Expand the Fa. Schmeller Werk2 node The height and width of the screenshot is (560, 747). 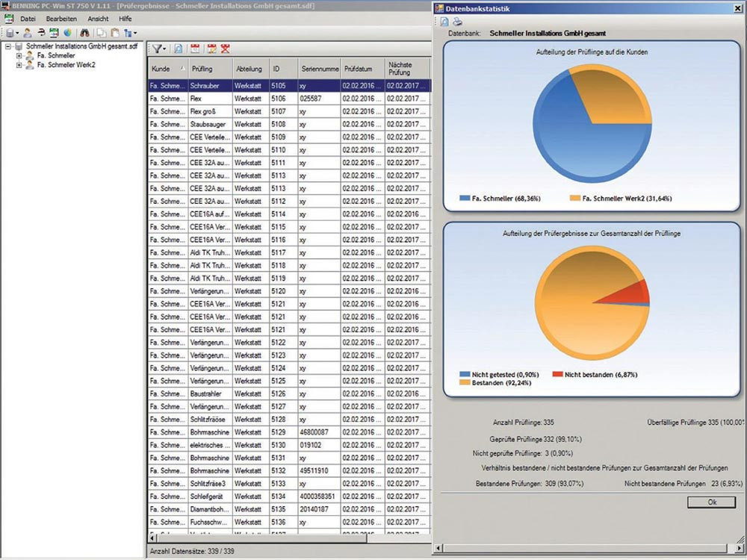[x=19, y=65]
